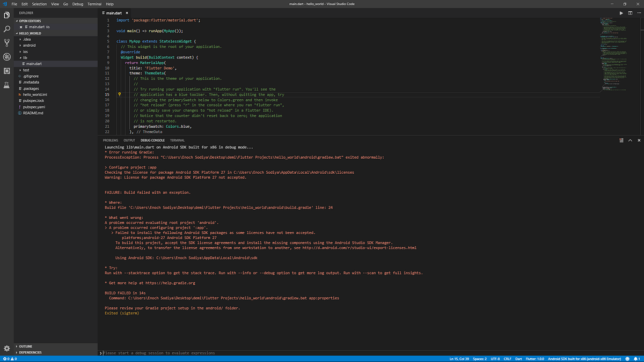Open the Search view
The image size is (644, 362).
(6, 28)
